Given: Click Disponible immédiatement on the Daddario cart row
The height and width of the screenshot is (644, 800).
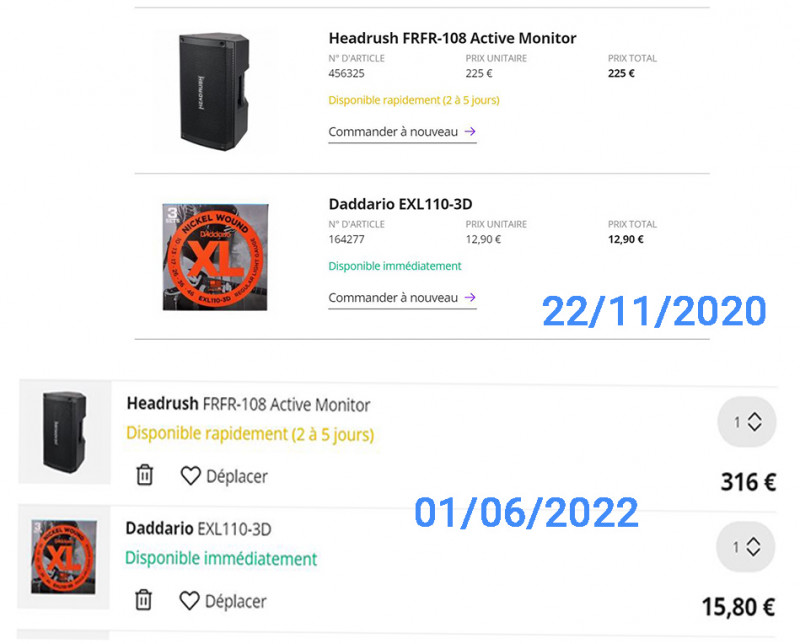Looking at the screenshot, I should [221, 558].
